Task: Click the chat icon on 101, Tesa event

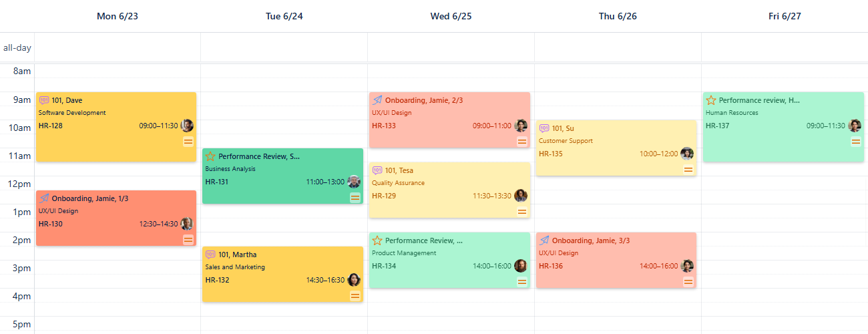Action: (377, 170)
